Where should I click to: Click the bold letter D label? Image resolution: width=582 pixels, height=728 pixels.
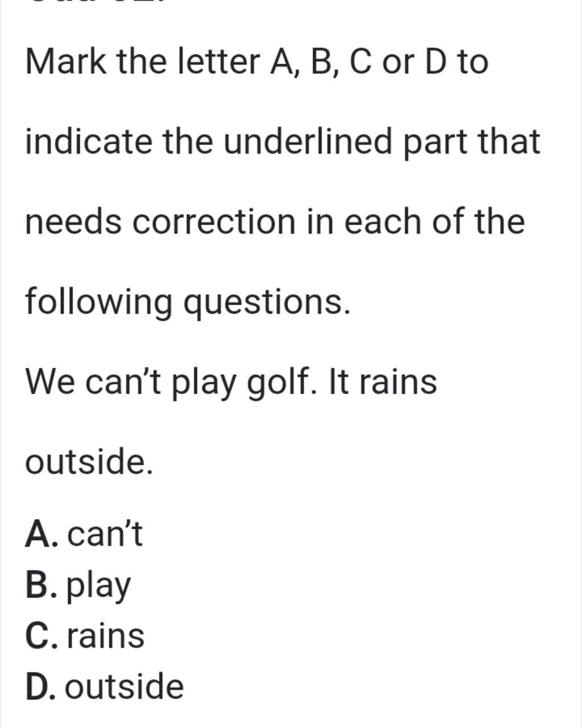point(38,686)
